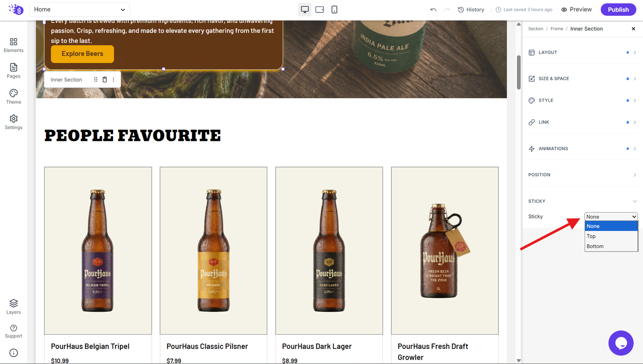Collapse the Sticky section chevron
The width and height of the screenshot is (643, 364).
coord(635,201)
